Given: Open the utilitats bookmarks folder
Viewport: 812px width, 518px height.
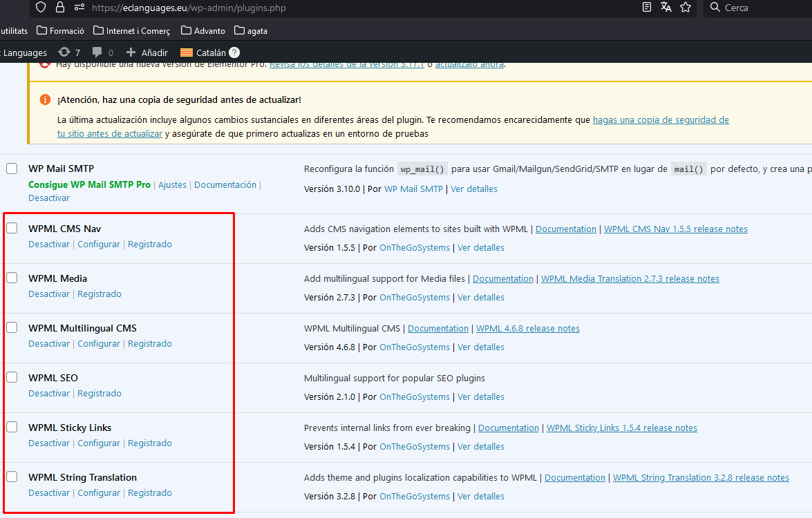Looking at the screenshot, I should coord(14,31).
